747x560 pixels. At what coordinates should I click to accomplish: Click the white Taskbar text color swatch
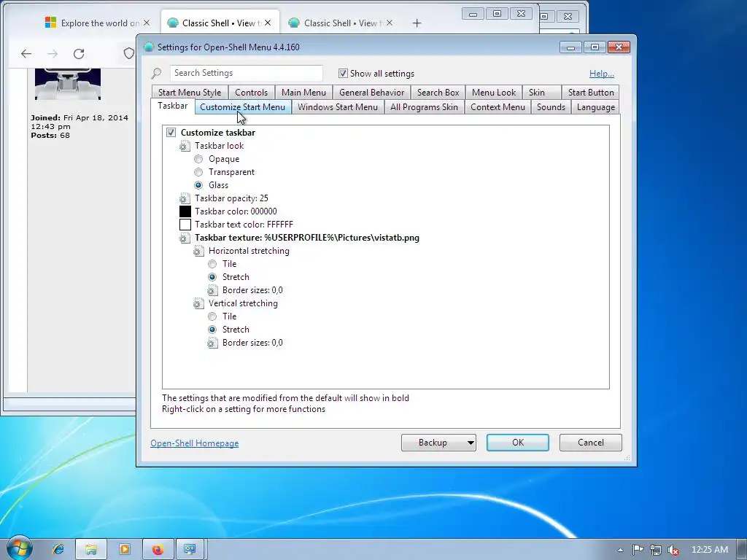tap(185, 225)
